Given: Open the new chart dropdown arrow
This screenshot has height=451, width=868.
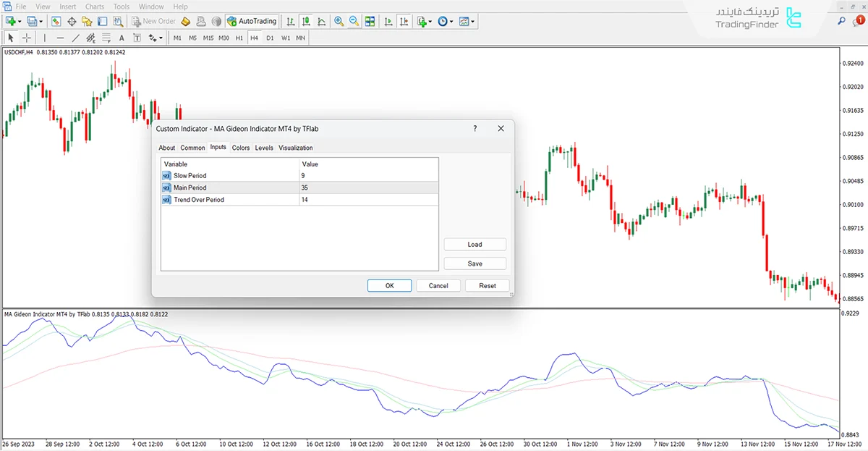Looking at the screenshot, I should point(20,21).
